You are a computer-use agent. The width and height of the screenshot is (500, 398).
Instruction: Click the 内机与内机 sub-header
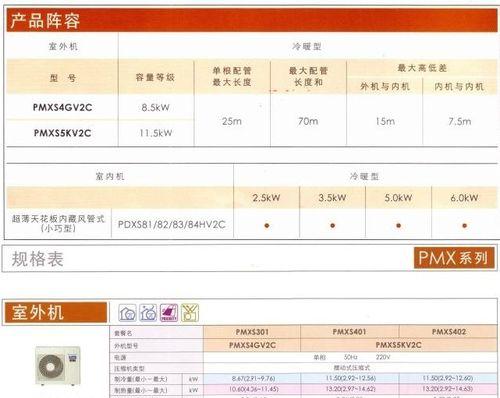pos(459,87)
